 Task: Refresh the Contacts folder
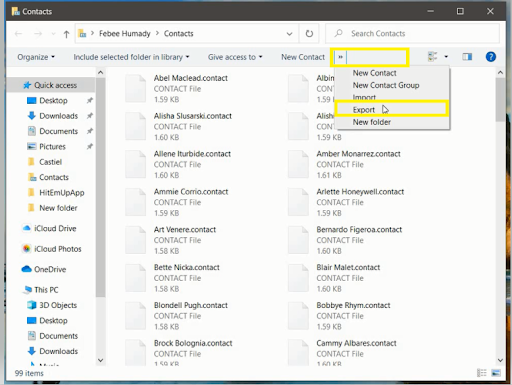309,34
